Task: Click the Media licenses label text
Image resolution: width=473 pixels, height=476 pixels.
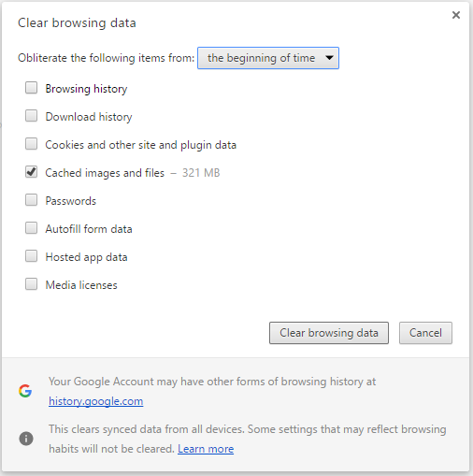Action: (x=81, y=285)
